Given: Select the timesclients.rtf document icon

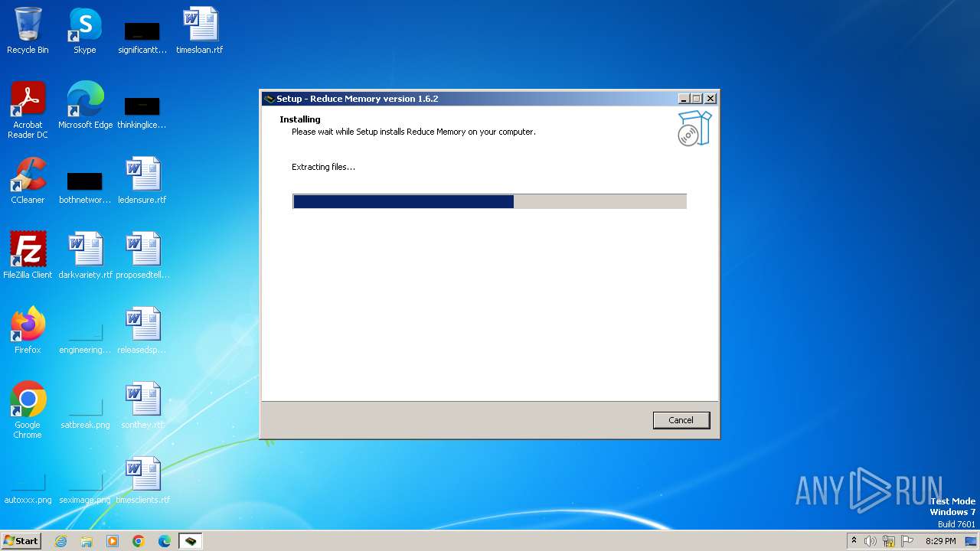Looking at the screenshot, I should (142, 481).
